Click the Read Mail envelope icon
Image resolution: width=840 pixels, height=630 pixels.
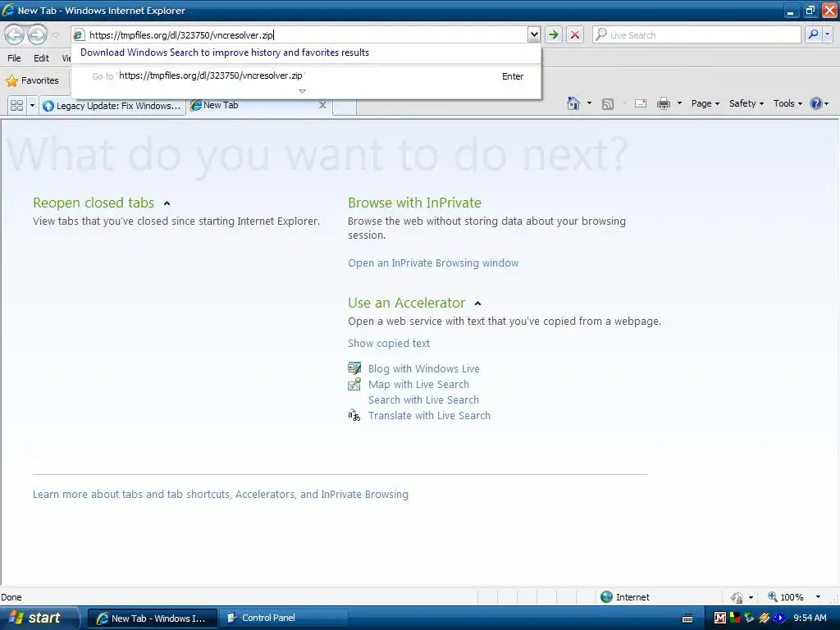coord(641,103)
